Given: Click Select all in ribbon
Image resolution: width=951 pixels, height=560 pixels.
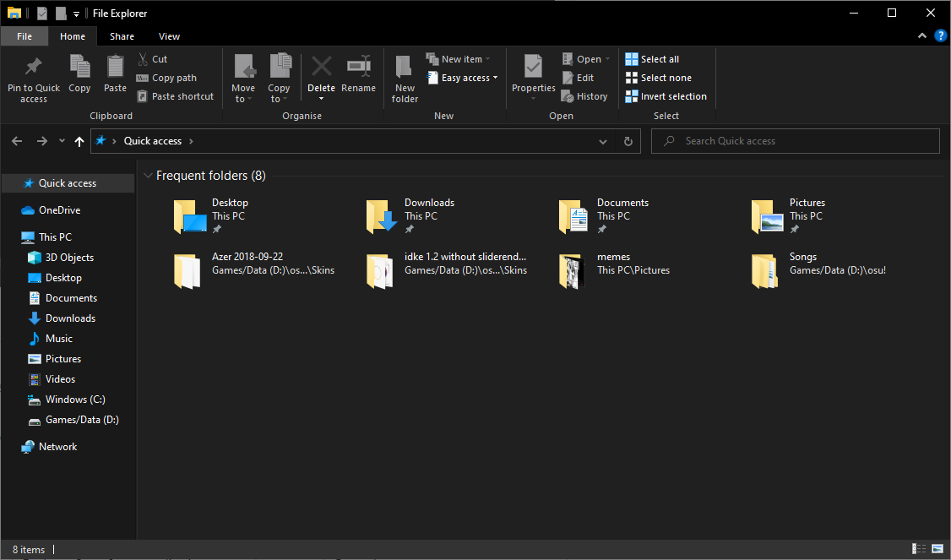Looking at the screenshot, I should pyautogui.click(x=653, y=59).
